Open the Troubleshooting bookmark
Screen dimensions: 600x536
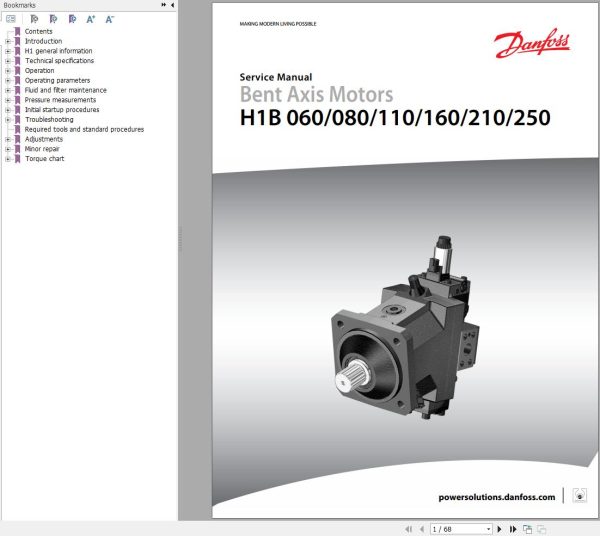[x=49, y=119]
